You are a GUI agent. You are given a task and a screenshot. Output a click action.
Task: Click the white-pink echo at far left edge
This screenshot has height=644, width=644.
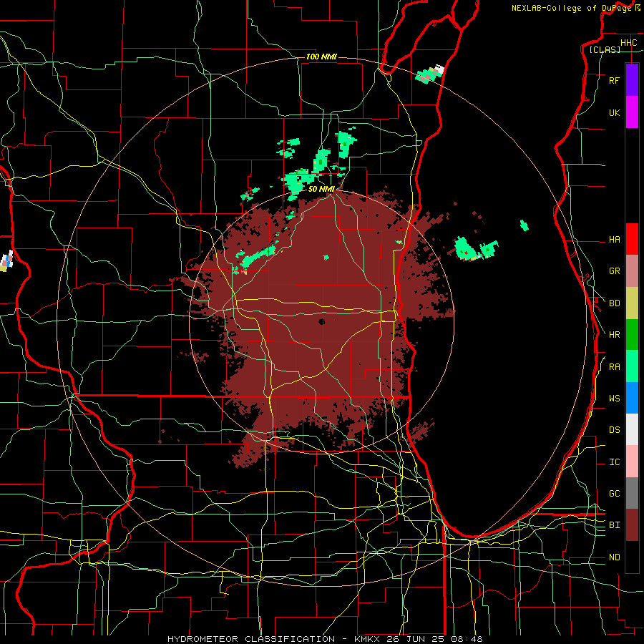click(x=6, y=261)
